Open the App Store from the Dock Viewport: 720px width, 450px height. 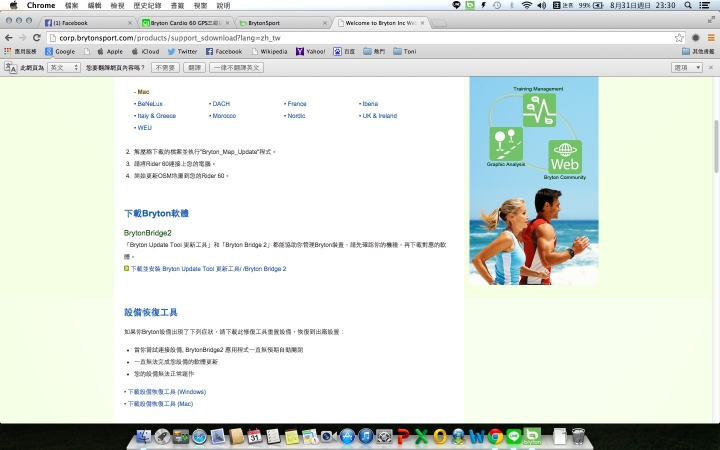click(347, 436)
